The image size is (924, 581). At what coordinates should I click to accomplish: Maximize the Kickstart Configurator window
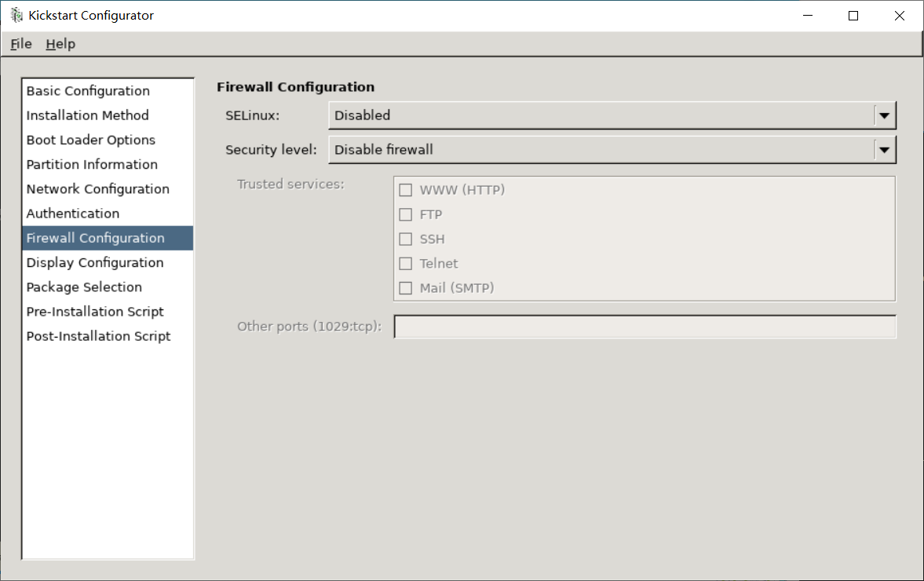click(853, 16)
